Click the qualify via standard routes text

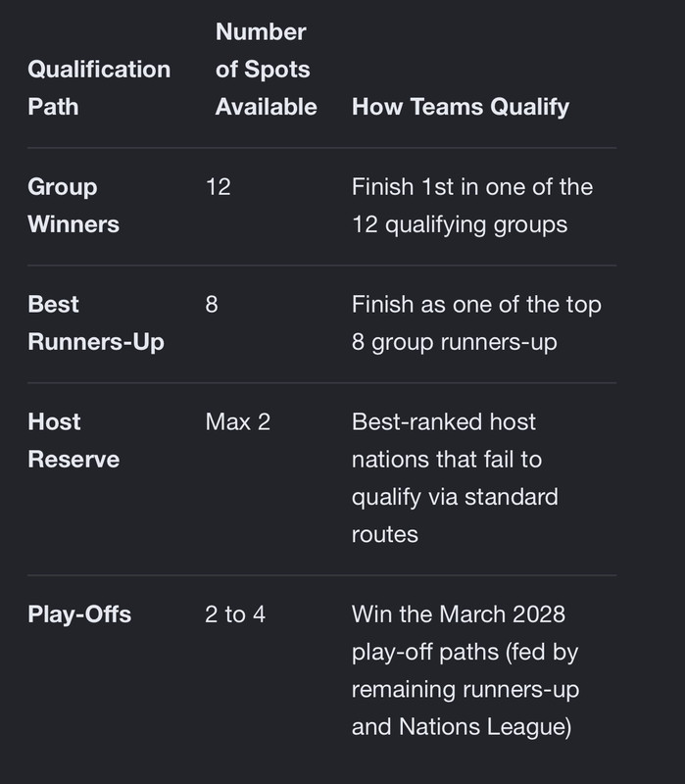(455, 515)
